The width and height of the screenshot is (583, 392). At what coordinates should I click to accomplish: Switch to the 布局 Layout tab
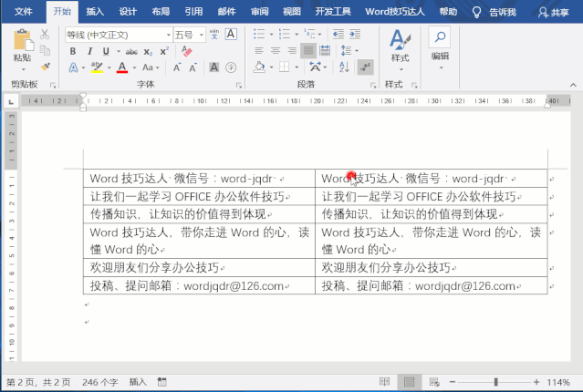click(x=161, y=12)
